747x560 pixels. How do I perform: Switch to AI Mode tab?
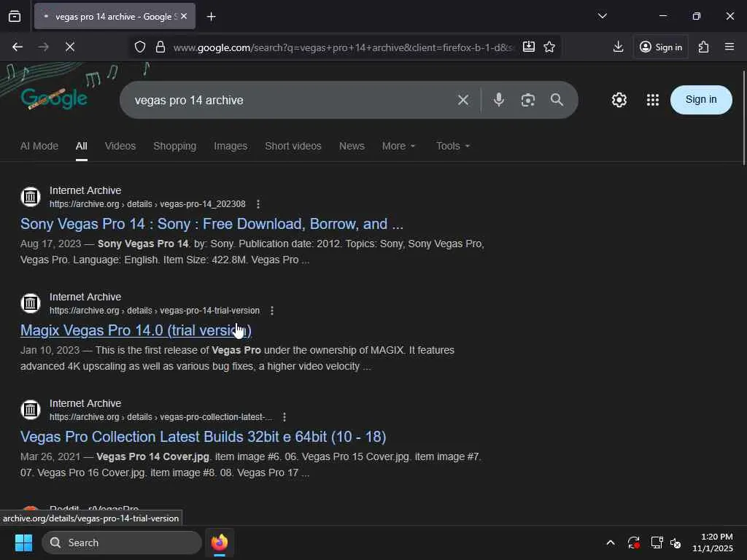point(39,146)
